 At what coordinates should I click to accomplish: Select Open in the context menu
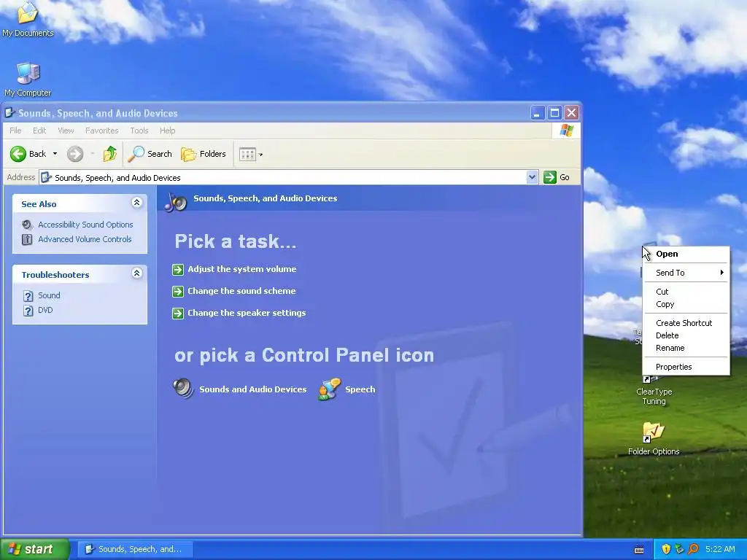click(x=686, y=254)
